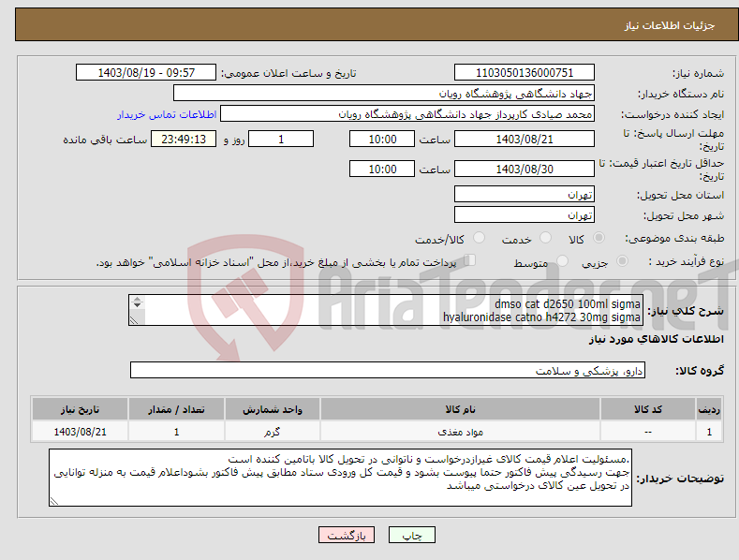
Task: Click the شرح کلی نیاز label
Action: pyautogui.click(x=686, y=311)
